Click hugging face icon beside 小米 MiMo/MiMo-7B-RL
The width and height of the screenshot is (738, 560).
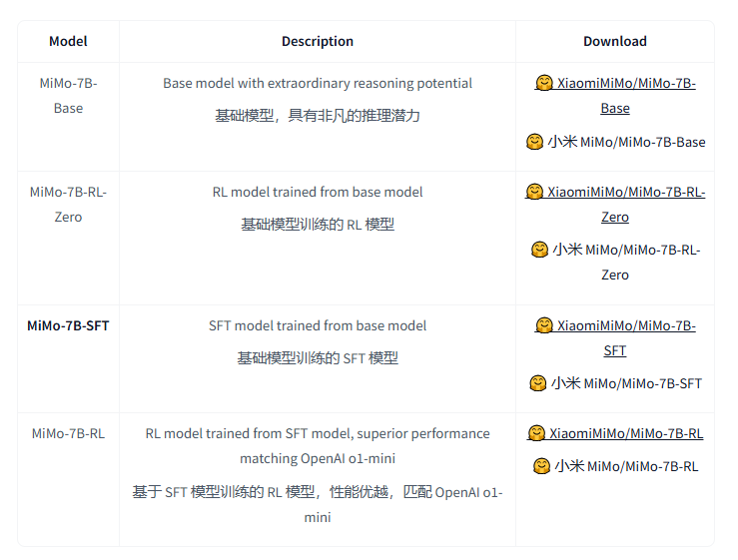pos(541,466)
